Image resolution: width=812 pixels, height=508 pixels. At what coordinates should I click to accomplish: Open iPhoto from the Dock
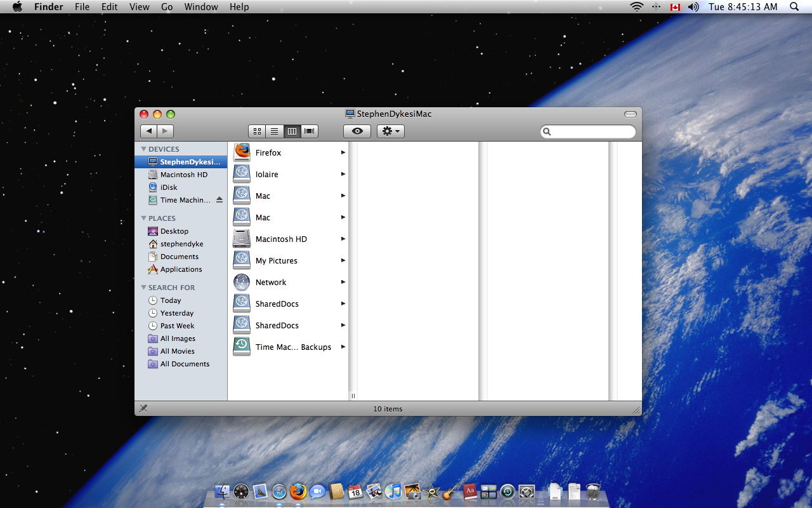tap(412, 491)
